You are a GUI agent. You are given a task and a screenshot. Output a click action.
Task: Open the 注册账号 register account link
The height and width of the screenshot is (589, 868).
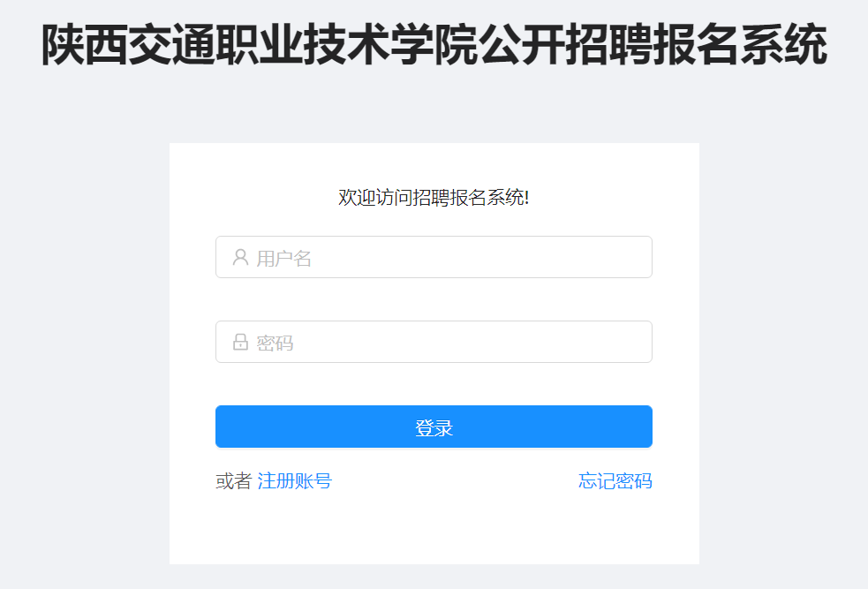coord(295,481)
